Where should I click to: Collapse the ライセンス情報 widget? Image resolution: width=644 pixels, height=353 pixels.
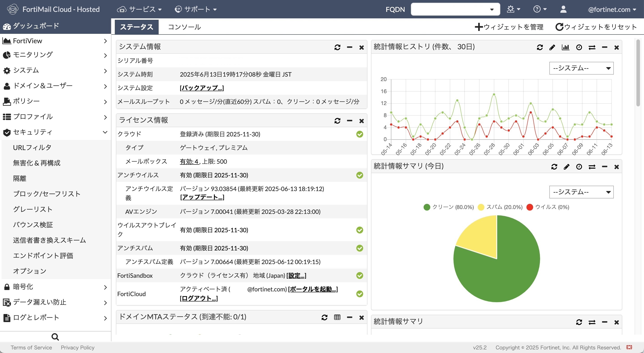coord(349,121)
